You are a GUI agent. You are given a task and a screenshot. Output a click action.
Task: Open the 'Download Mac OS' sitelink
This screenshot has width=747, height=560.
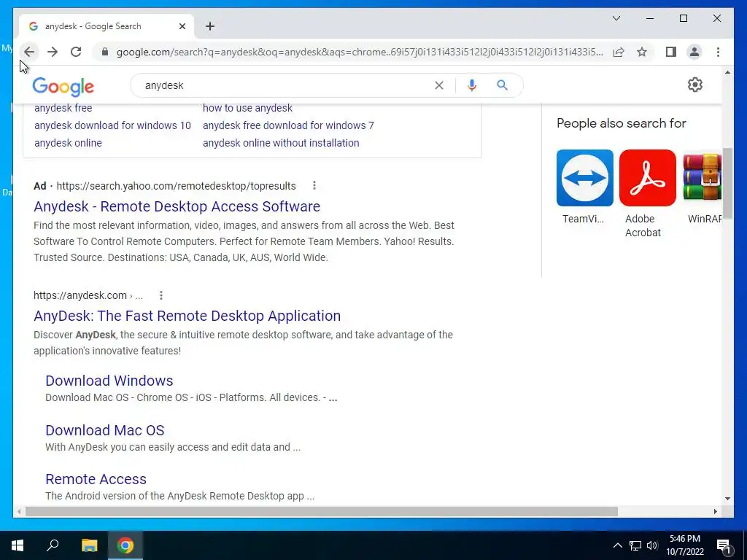105,430
